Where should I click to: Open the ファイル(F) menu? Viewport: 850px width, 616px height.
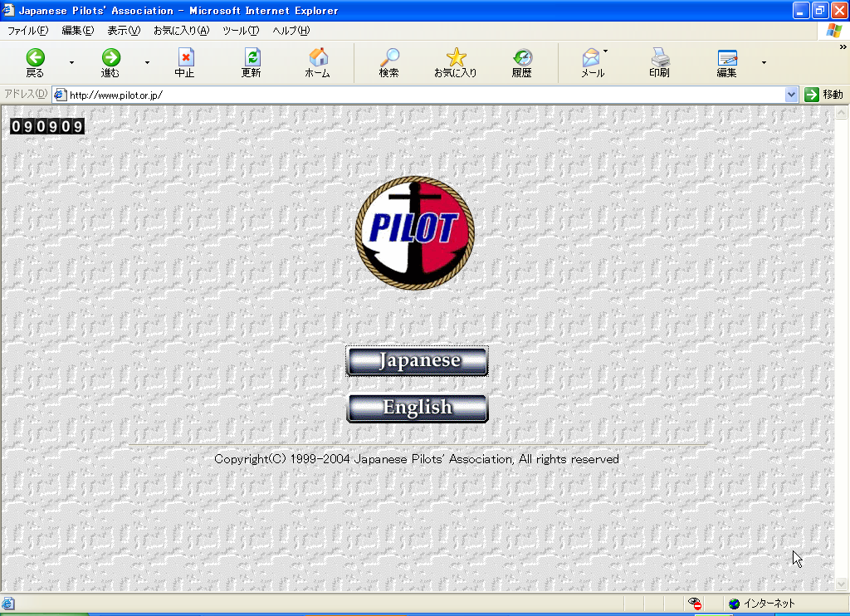(x=27, y=31)
